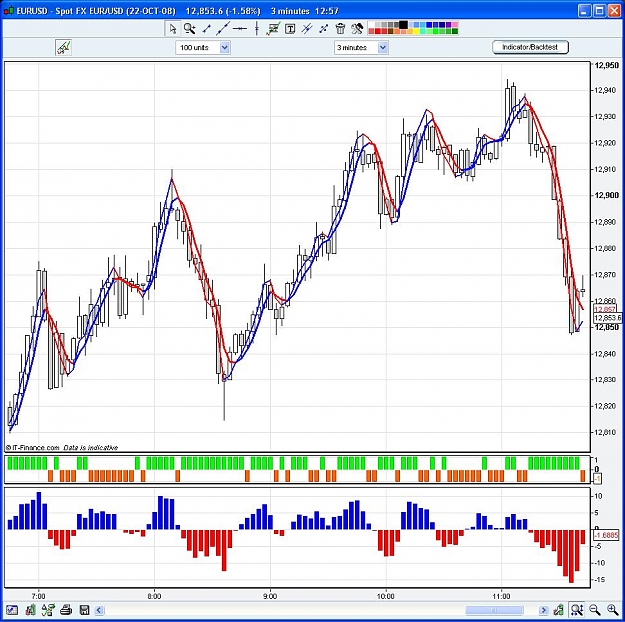The image size is (625, 622).
Task: Click the trash can delete tool
Action: (340, 29)
